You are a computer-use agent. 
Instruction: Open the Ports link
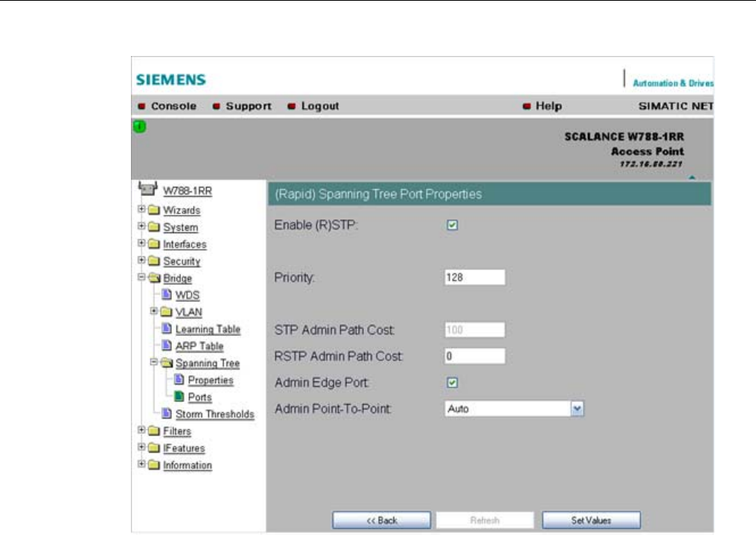click(200, 397)
